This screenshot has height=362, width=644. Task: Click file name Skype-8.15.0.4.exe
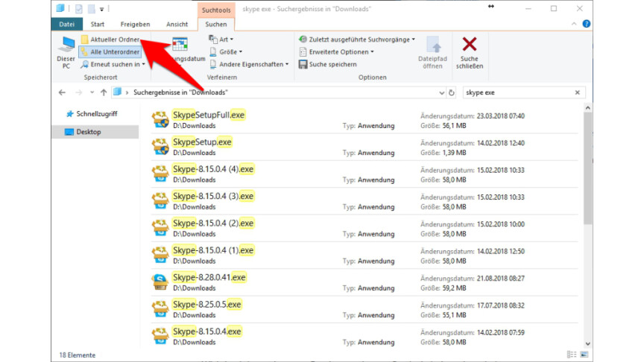pos(207,331)
